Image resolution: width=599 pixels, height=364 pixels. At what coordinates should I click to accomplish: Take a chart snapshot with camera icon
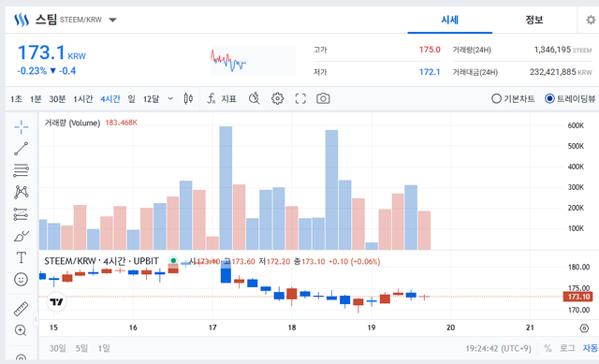tap(323, 99)
